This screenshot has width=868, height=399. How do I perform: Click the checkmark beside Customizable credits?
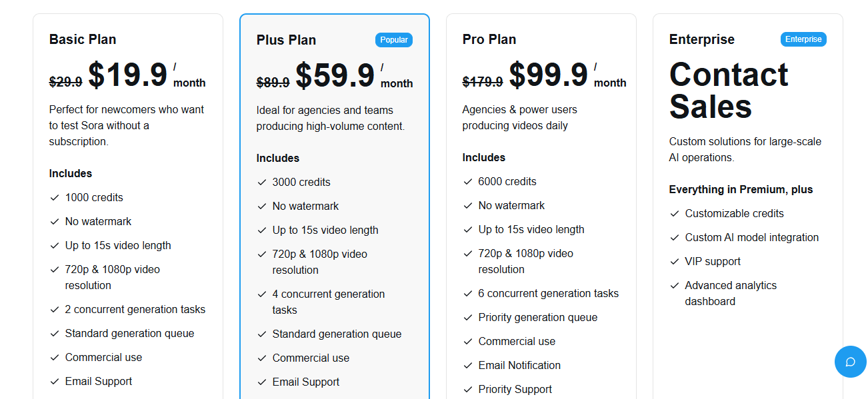pos(674,213)
